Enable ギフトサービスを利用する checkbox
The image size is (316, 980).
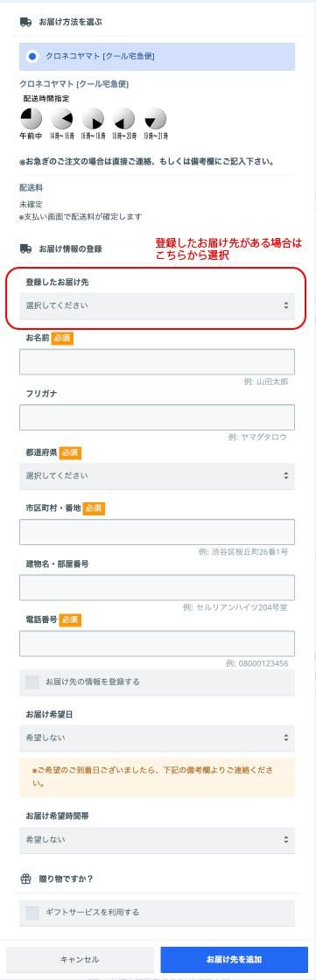pos(32,913)
